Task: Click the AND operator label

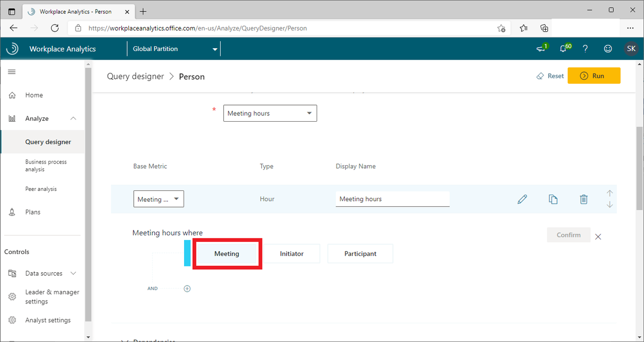Action: [152, 288]
